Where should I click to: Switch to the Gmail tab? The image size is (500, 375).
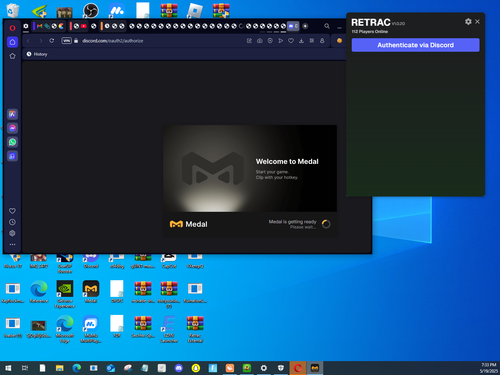(x=39, y=26)
